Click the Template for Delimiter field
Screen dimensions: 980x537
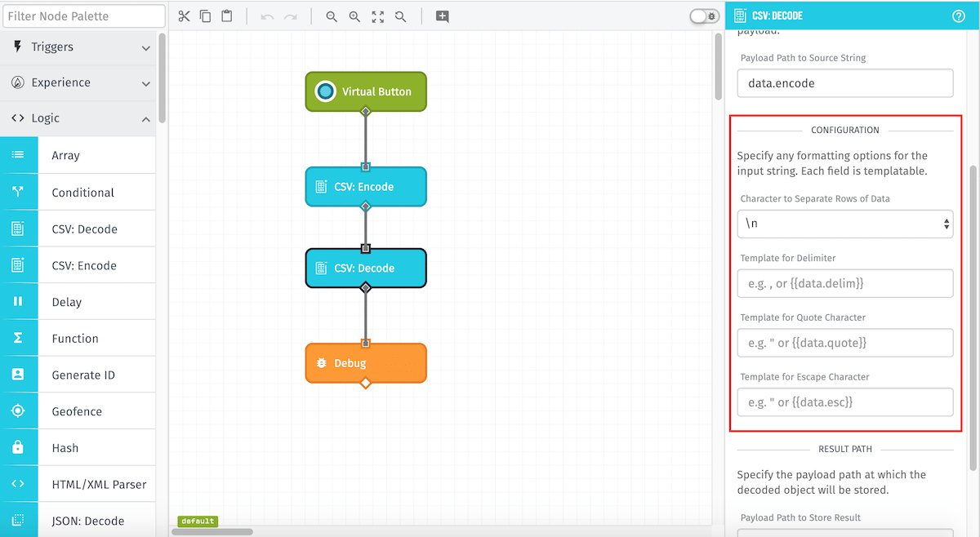[x=845, y=283]
